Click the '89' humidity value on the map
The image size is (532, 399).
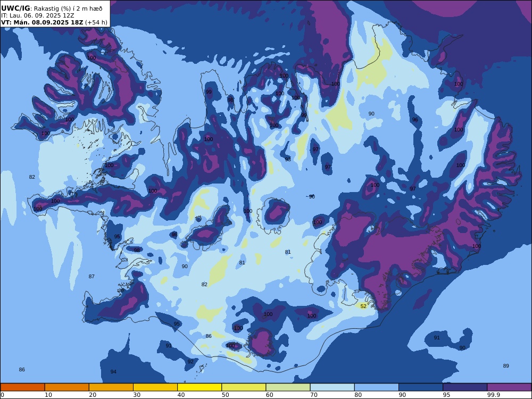coord(506,366)
